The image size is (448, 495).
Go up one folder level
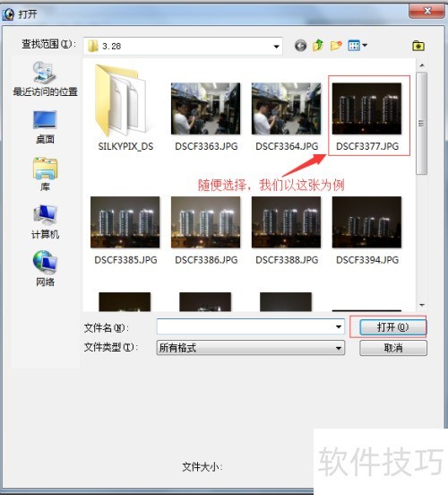(318, 46)
